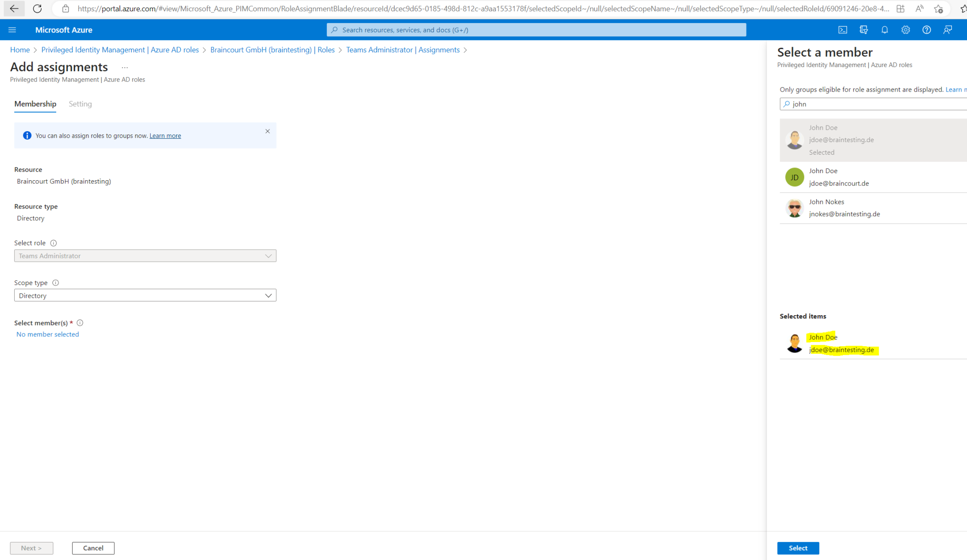
Task: Send feedback using the feedback icon
Action: coord(948,29)
